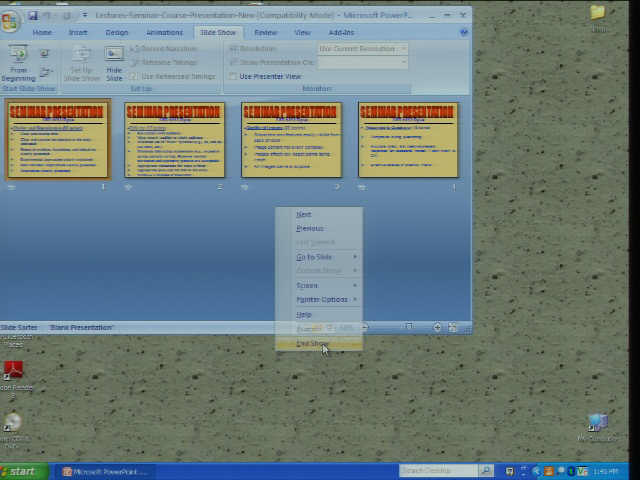Toggle the Use Rehearsed Timings checkbox
This screenshot has height=480, width=640.
pos(133,76)
